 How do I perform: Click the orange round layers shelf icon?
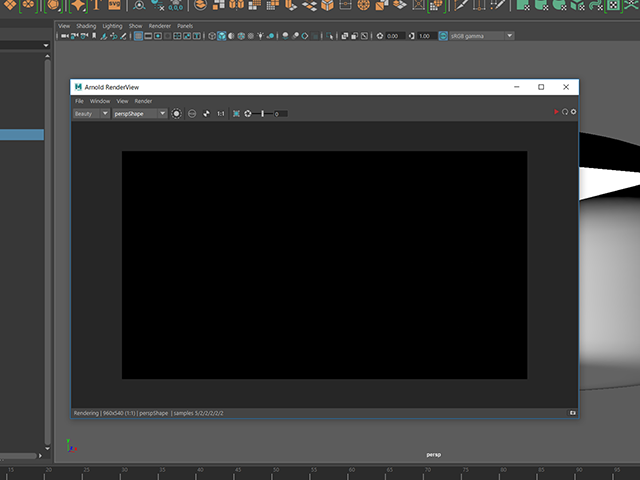[x=200, y=4]
